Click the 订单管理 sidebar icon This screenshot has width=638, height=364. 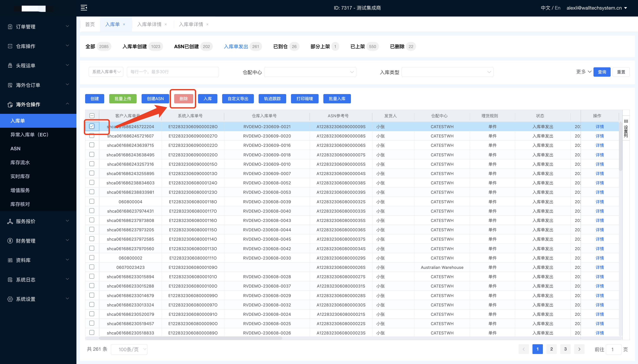tap(10, 26)
